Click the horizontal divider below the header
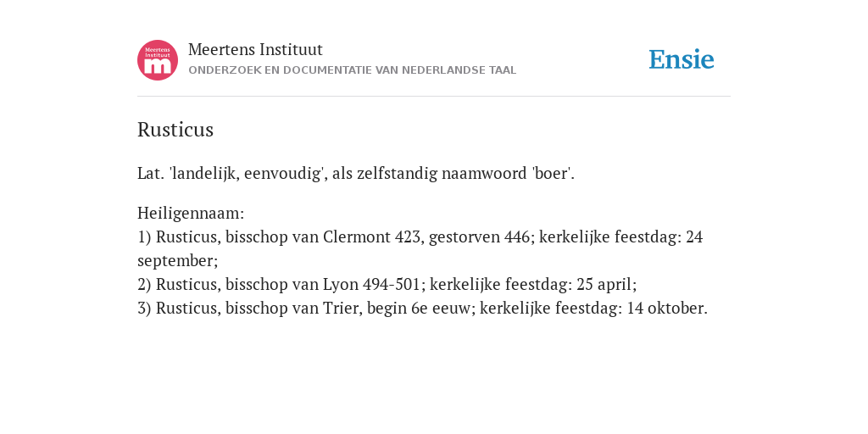 pos(434,97)
